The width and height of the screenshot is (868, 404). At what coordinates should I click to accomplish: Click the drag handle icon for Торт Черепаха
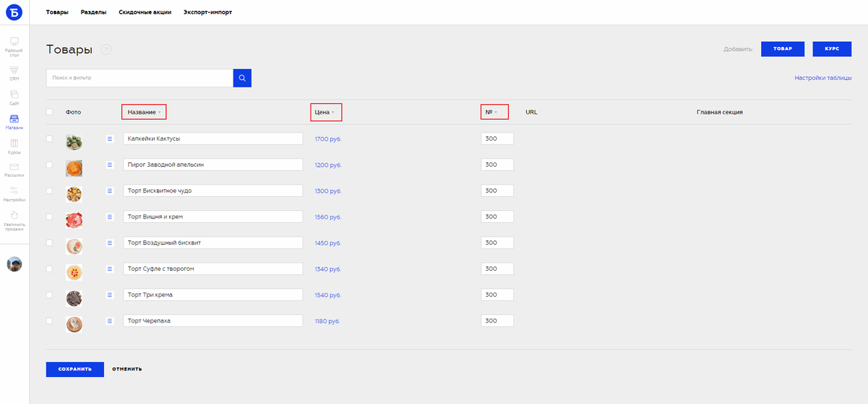[x=109, y=320]
